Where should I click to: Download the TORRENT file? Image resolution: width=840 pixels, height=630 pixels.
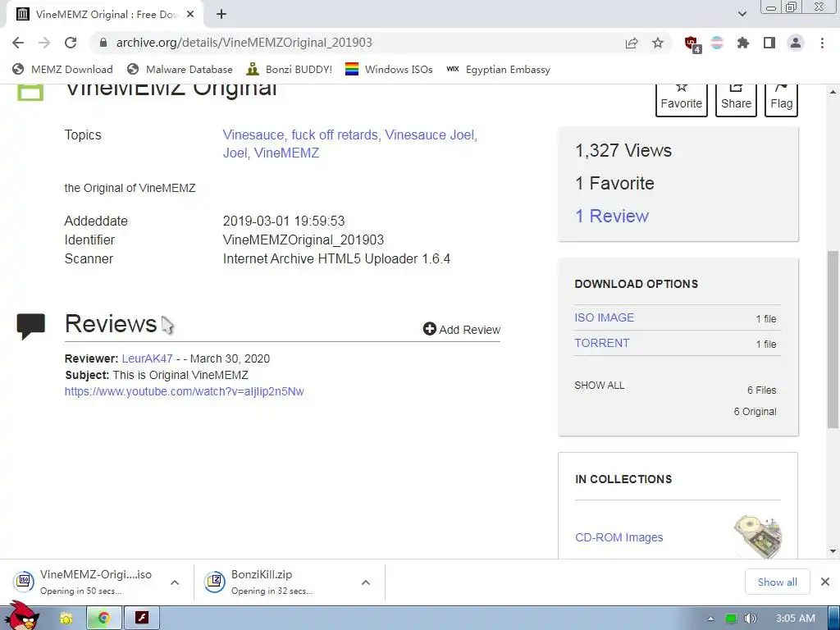tap(601, 344)
